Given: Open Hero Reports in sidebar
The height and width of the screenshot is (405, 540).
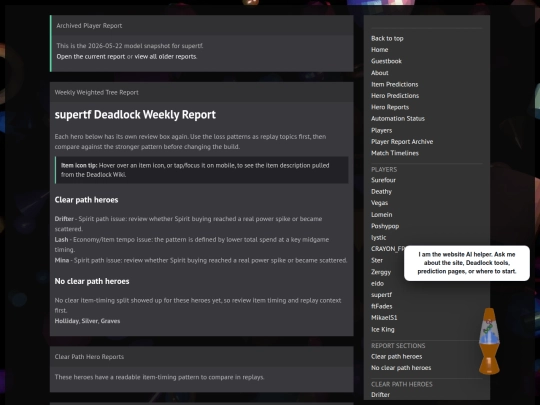Looking at the screenshot, I should point(390,107).
